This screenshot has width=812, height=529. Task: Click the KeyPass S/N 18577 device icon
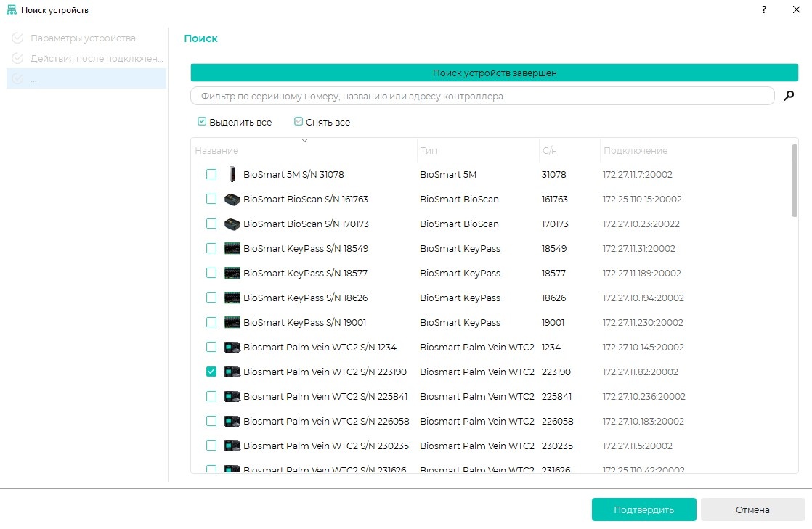[x=232, y=274]
